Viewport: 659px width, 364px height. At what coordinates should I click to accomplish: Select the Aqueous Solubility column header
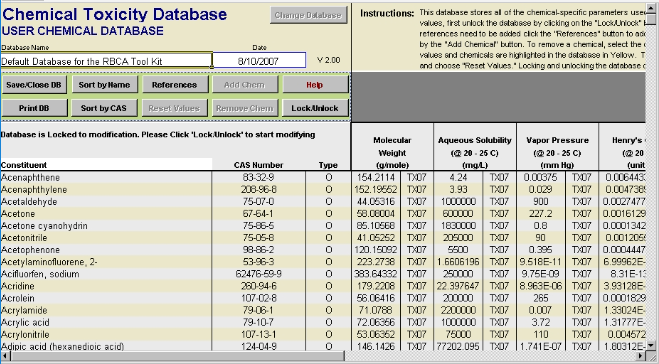[x=475, y=152]
